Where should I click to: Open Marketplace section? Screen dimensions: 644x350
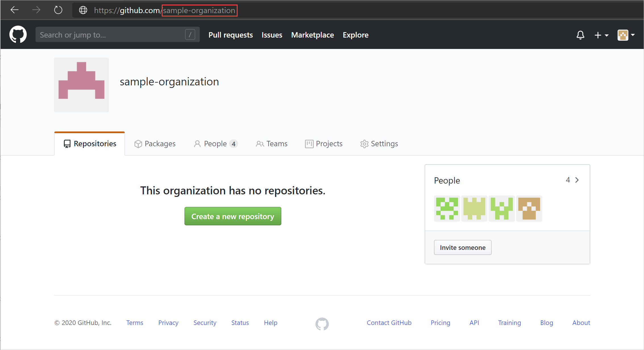pos(312,35)
